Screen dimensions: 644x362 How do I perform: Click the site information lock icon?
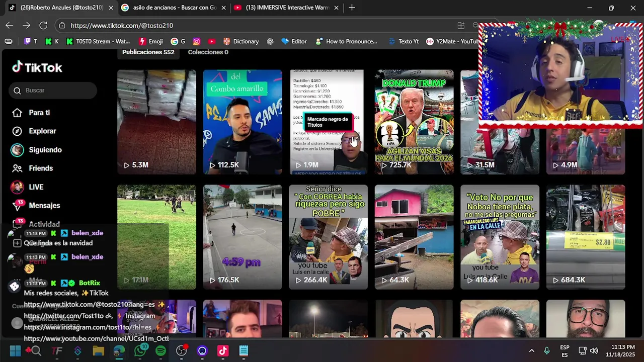click(62, 25)
